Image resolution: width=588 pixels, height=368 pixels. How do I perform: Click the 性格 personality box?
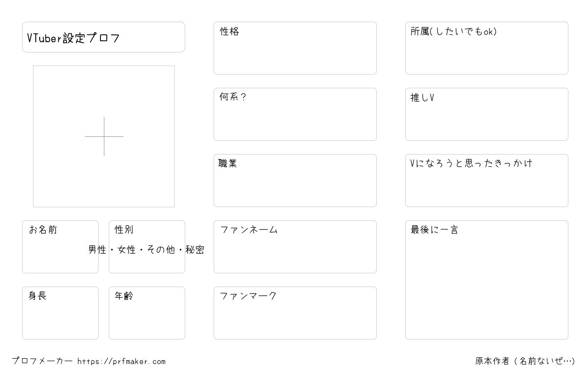coord(295,48)
